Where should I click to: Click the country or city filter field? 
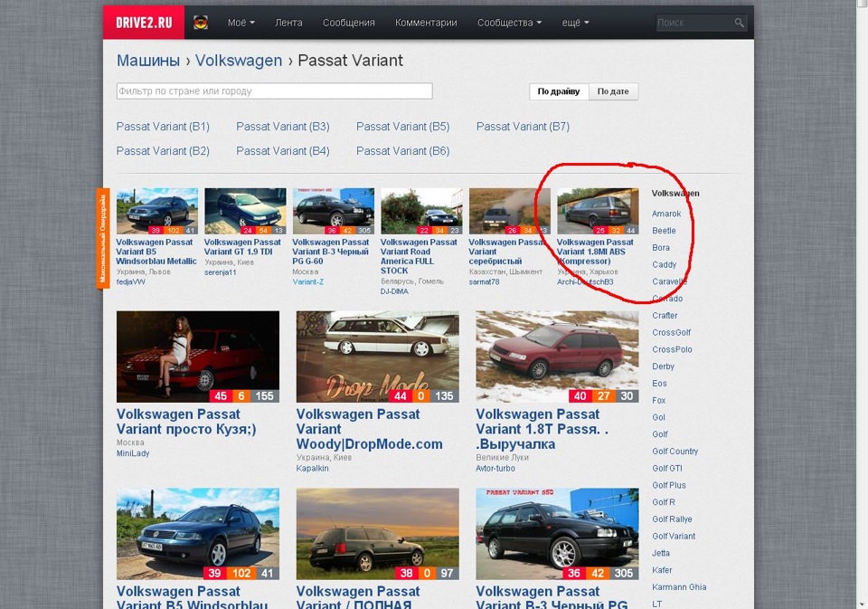[274, 90]
